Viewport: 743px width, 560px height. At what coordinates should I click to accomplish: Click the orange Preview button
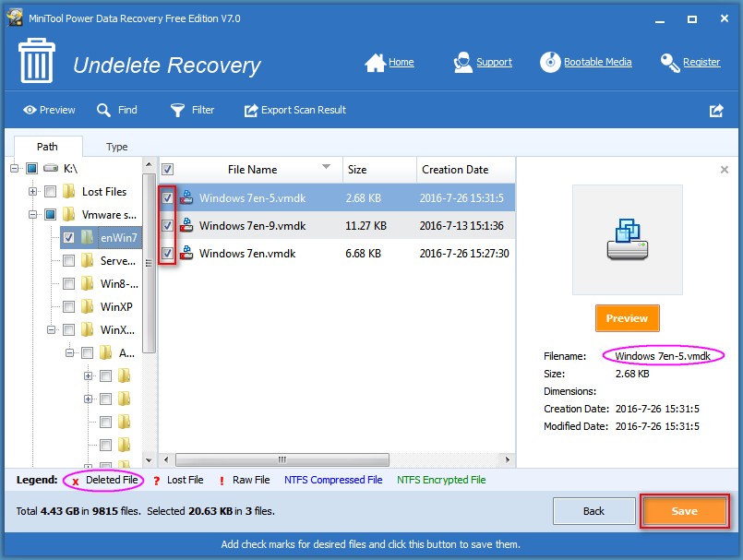point(628,318)
